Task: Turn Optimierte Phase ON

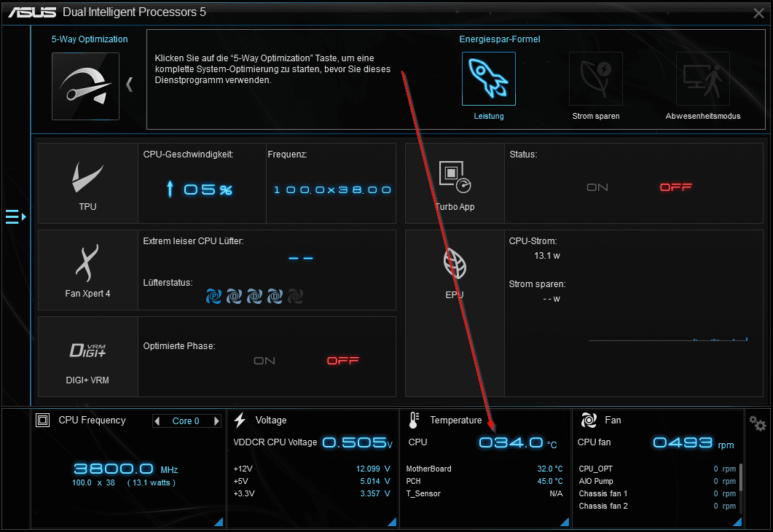Action: (x=264, y=361)
